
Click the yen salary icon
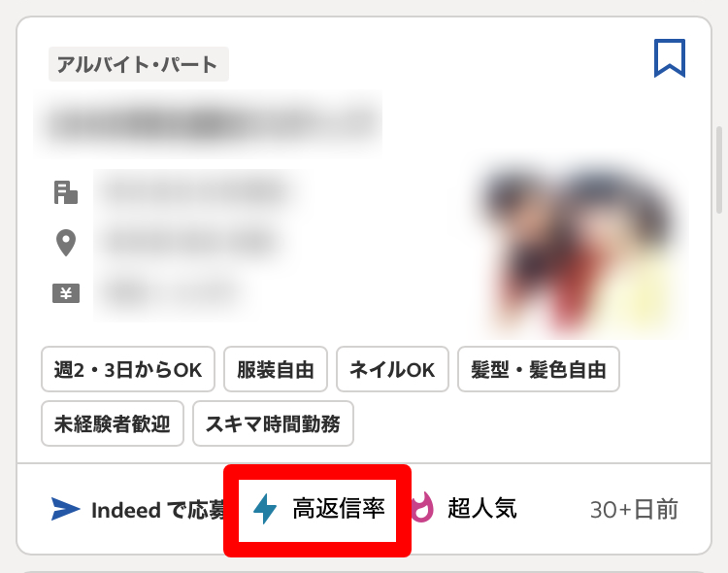coord(66,293)
